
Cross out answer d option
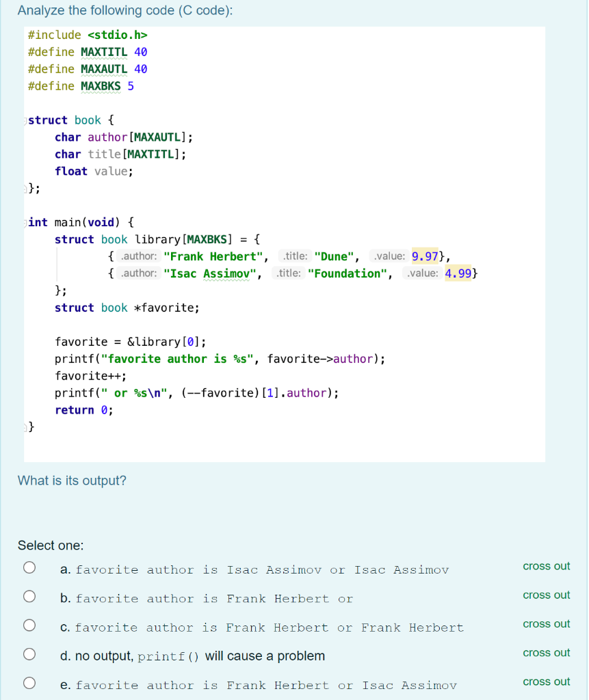(546, 653)
